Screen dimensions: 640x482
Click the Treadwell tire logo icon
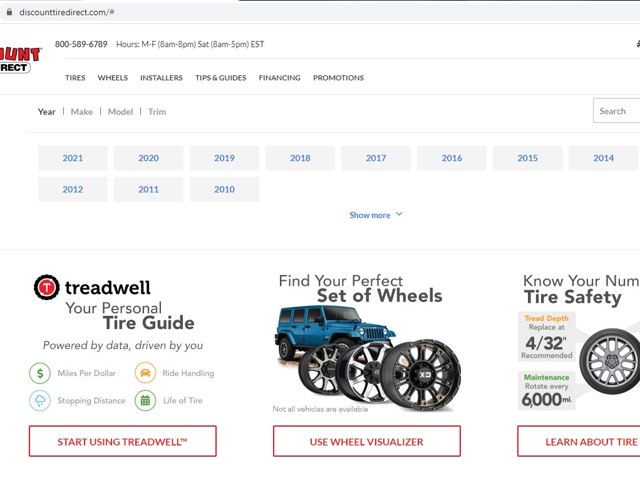coord(47,287)
